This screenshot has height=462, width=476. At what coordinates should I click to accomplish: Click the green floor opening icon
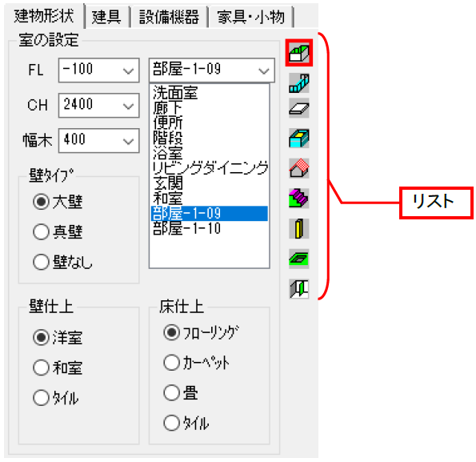299,259
